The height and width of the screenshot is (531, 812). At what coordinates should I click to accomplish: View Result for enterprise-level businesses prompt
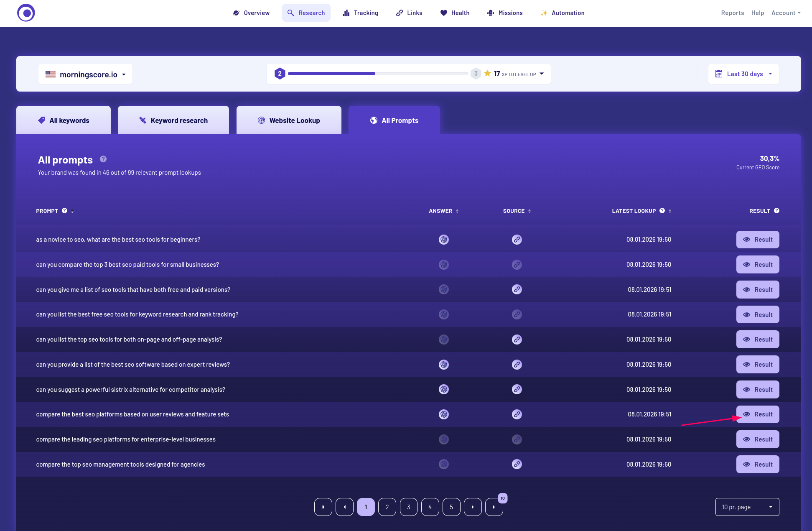tap(757, 439)
